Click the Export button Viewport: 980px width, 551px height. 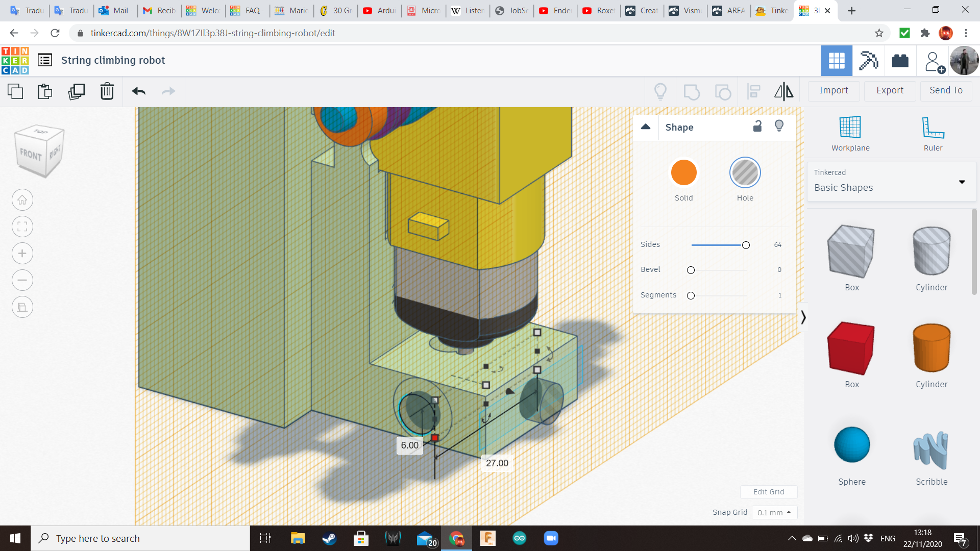coord(890,90)
